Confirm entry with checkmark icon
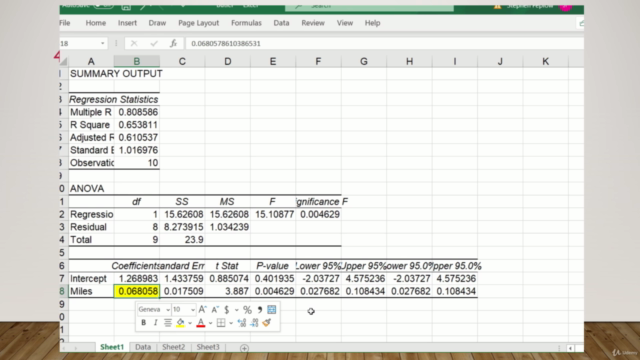The width and height of the screenshot is (640, 360). [154, 43]
